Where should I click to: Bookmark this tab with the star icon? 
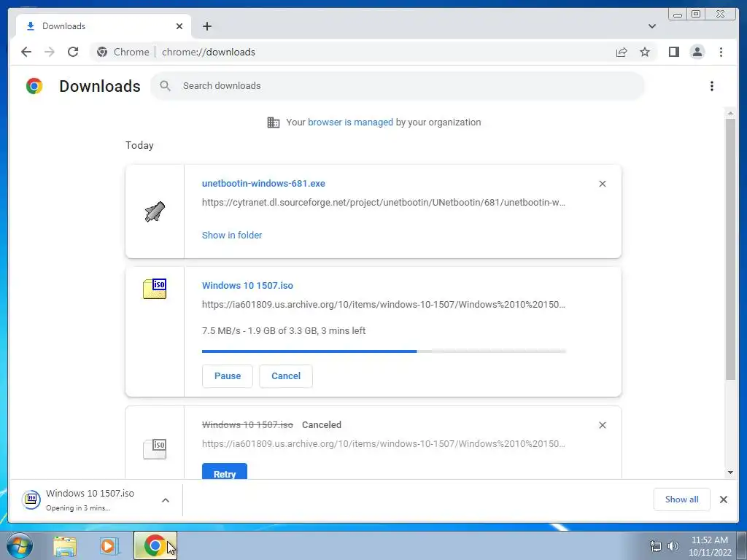(645, 52)
